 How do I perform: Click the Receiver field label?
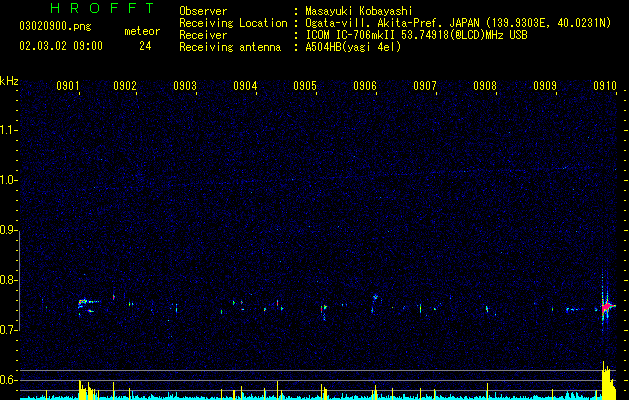(x=203, y=35)
